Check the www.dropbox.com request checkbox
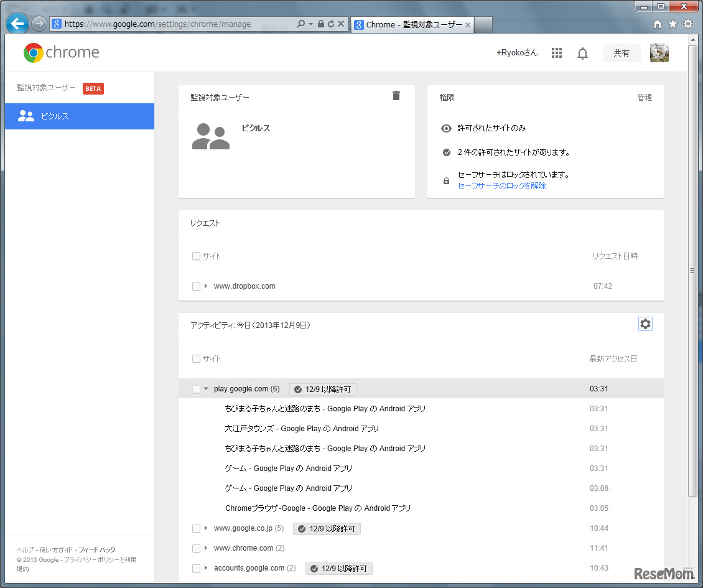This screenshot has width=703, height=588. pos(196,287)
